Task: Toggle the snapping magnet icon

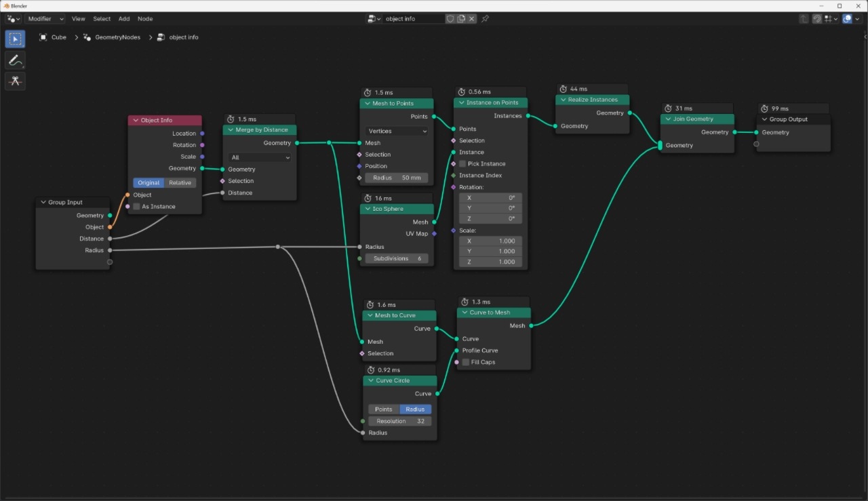Action: click(818, 19)
